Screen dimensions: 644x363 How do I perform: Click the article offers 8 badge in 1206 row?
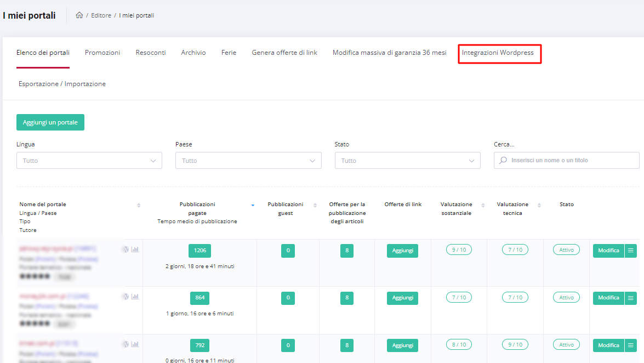(347, 251)
